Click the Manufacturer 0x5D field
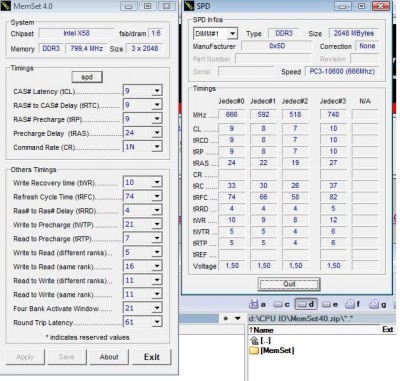Image resolution: width=400 pixels, height=381 pixels. [x=277, y=46]
